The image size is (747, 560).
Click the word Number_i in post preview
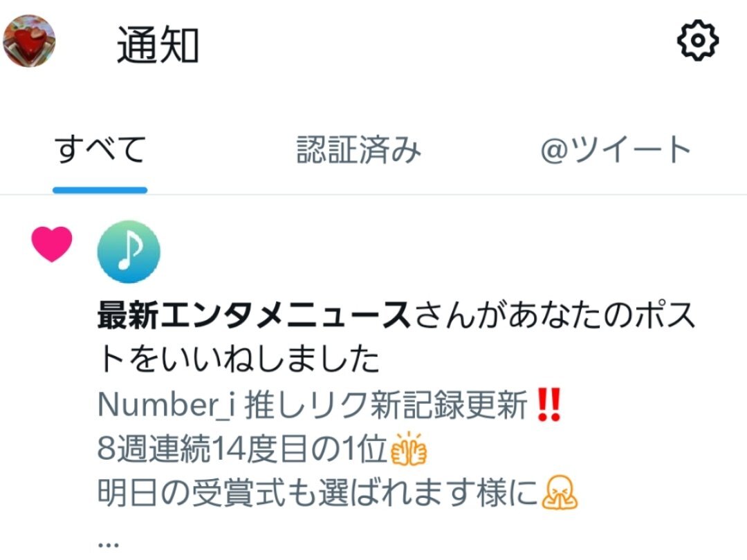[167, 405]
